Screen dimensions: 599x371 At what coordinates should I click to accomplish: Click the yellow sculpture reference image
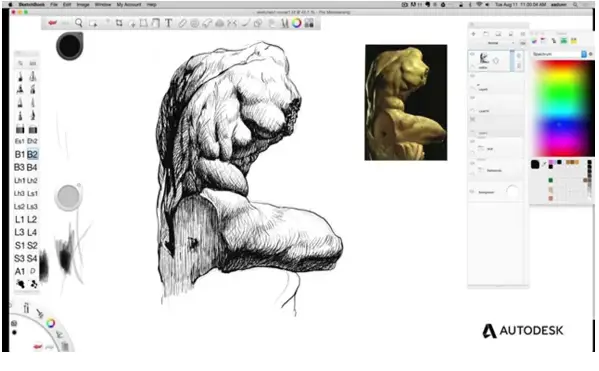tap(406, 102)
